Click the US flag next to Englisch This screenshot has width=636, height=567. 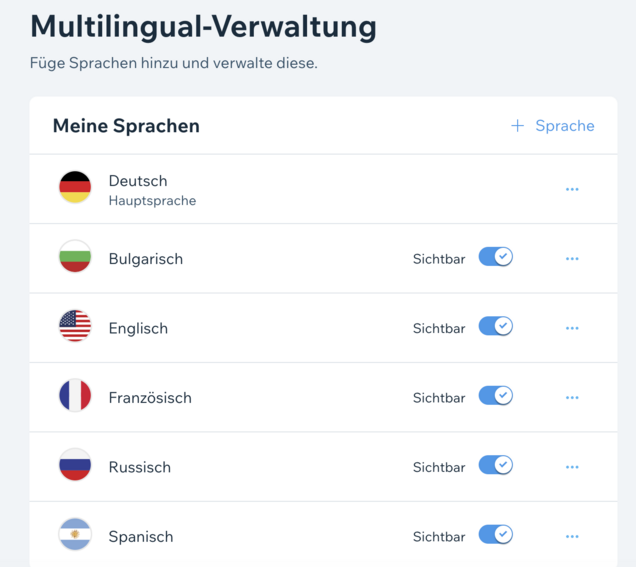(x=75, y=326)
